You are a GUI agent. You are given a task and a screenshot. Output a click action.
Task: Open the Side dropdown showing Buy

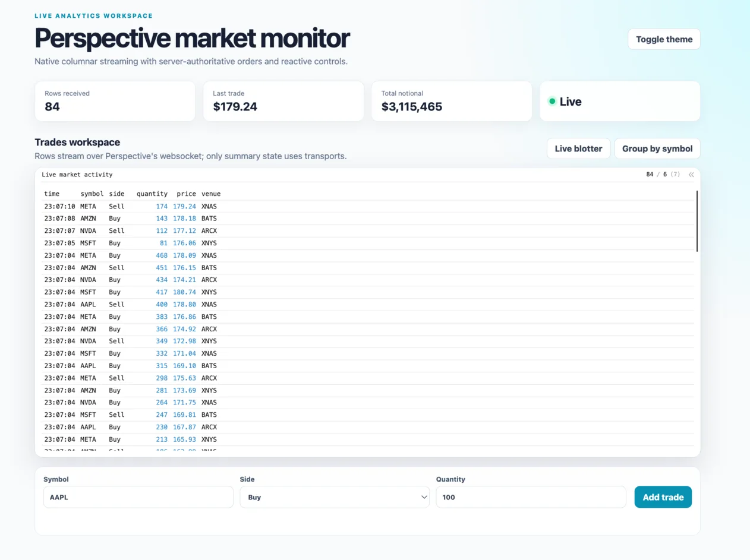click(335, 497)
